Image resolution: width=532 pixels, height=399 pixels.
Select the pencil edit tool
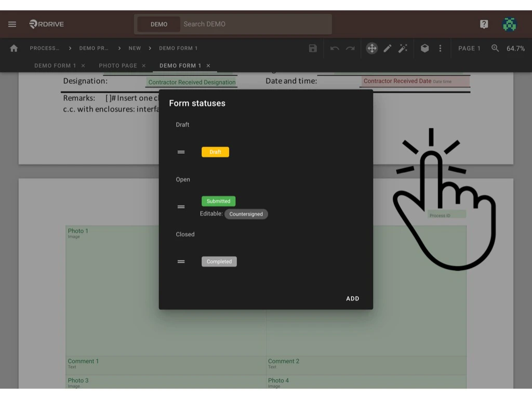(388, 48)
